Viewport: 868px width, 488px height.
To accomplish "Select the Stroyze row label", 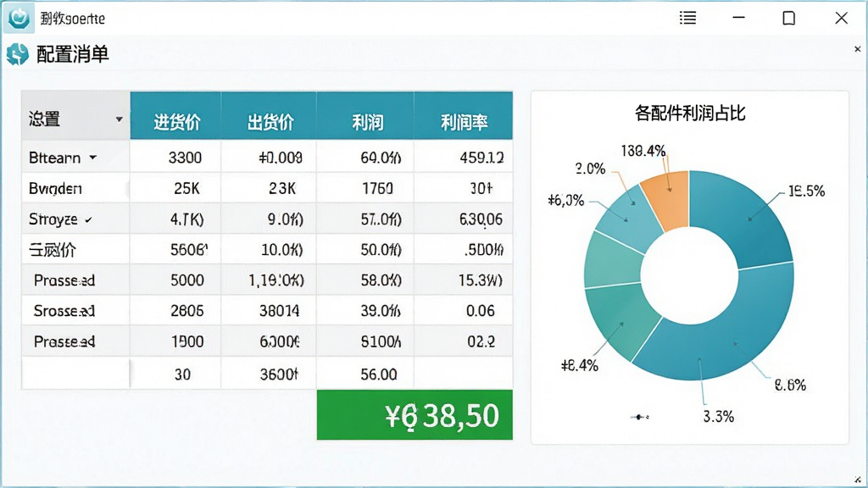I will tap(53, 219).
